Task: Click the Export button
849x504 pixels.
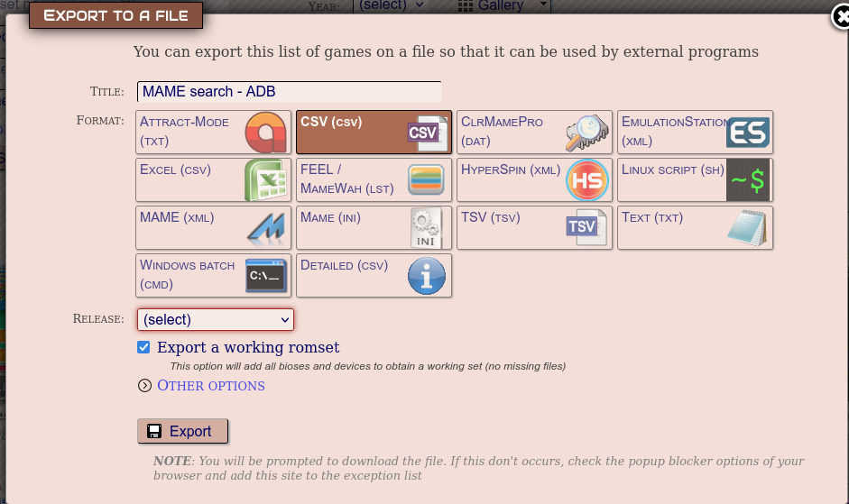Action: pyautogui.click(x=182, y=431)
